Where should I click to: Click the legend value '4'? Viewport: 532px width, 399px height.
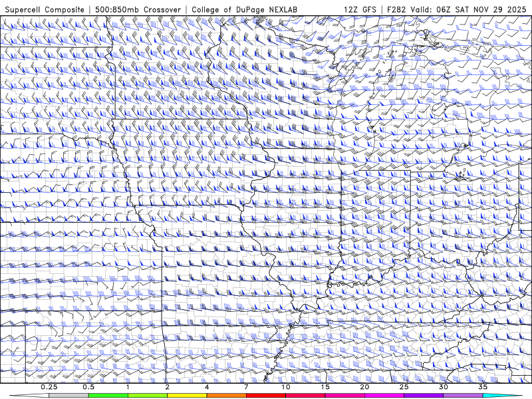(207, 387)
